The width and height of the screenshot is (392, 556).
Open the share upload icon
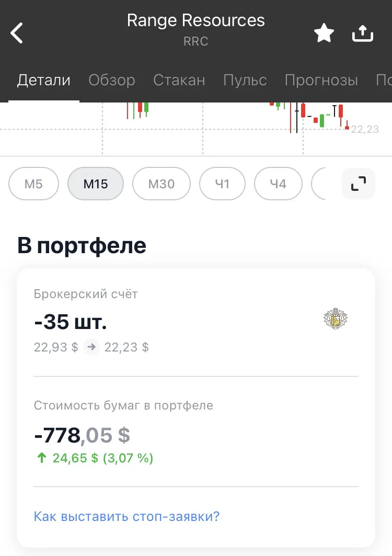click(x=363, y=33)
